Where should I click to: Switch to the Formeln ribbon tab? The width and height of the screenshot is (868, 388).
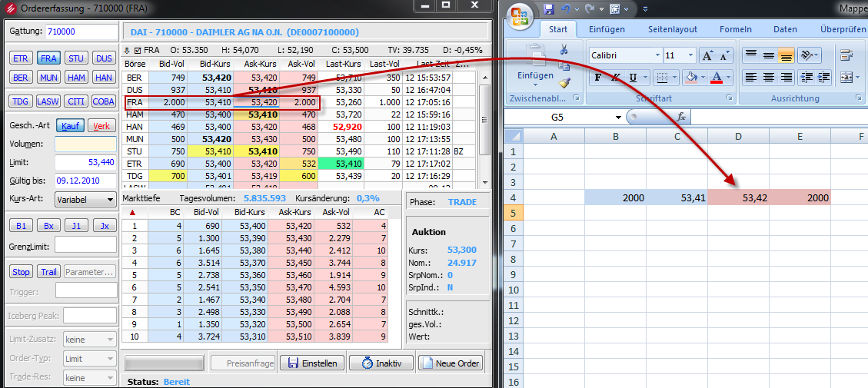(736, 29)
